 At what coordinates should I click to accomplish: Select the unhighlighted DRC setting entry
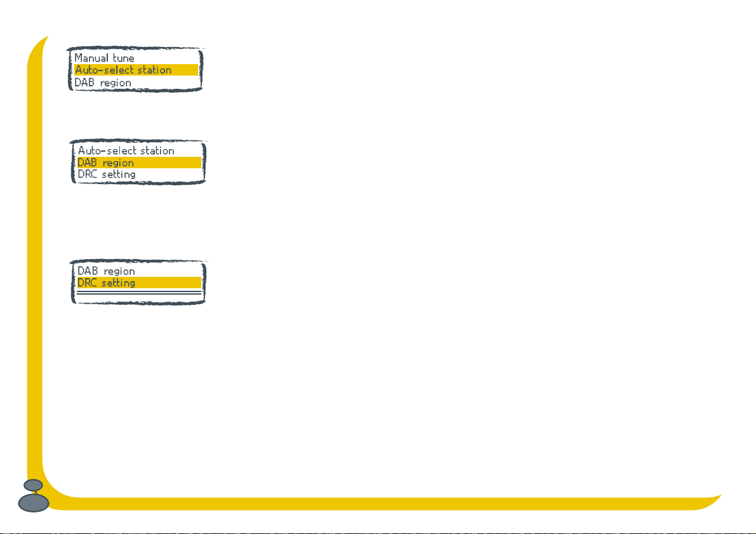(107, 174)
